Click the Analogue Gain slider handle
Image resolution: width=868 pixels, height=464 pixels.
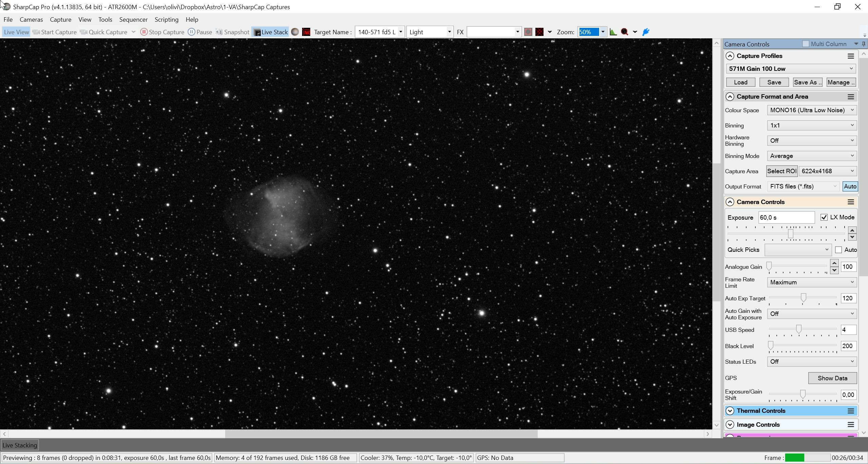pos(769,266)
